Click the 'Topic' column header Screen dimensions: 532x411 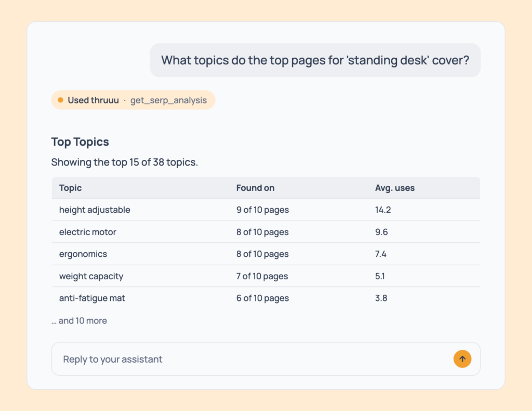(70, 188)
